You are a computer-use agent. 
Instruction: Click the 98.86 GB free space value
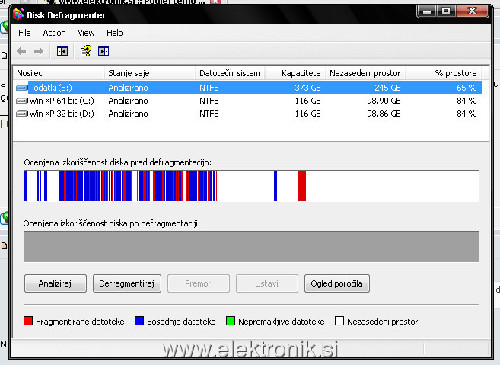pos(384,114)
